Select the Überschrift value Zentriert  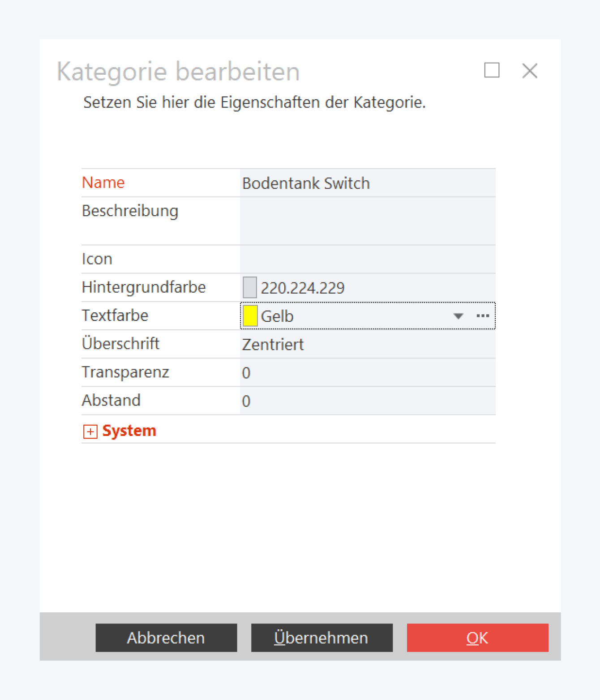click(x=273, y=345)
